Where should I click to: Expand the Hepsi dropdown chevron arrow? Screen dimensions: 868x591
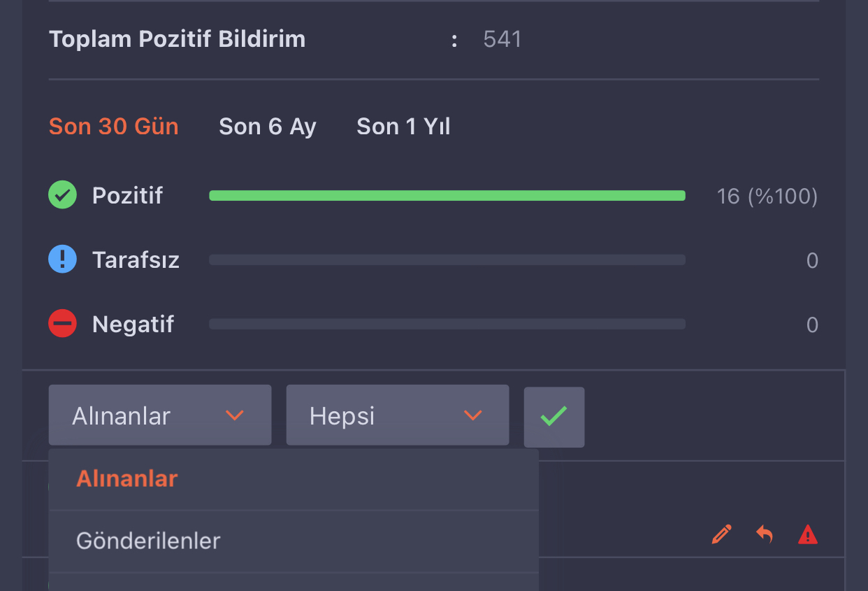[x=473, y=415]
